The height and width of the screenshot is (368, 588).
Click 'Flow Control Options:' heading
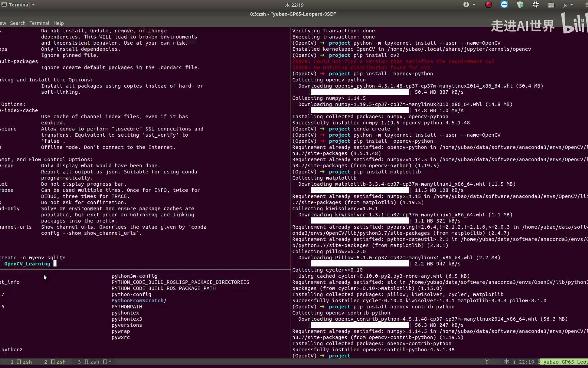[61, 159]
